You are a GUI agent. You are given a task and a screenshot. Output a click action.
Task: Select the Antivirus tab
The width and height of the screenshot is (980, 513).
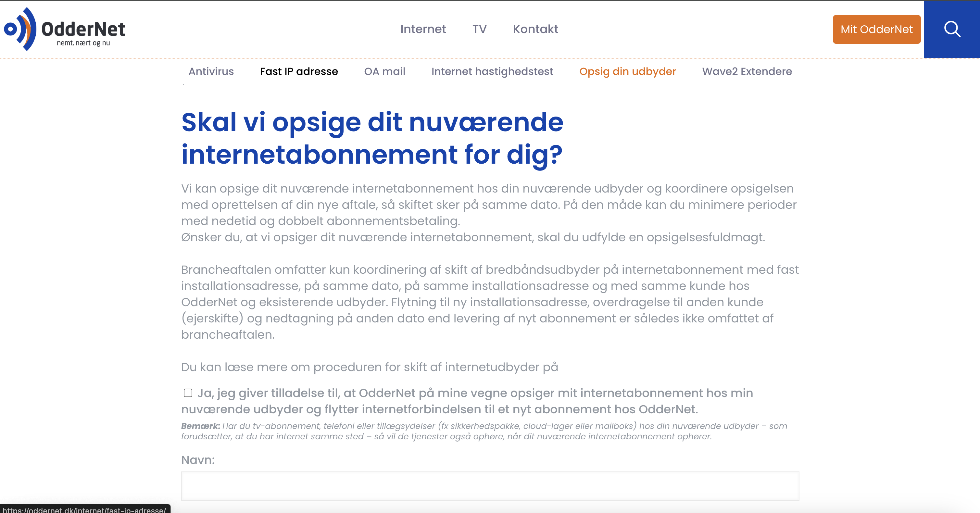pos(211,71)
